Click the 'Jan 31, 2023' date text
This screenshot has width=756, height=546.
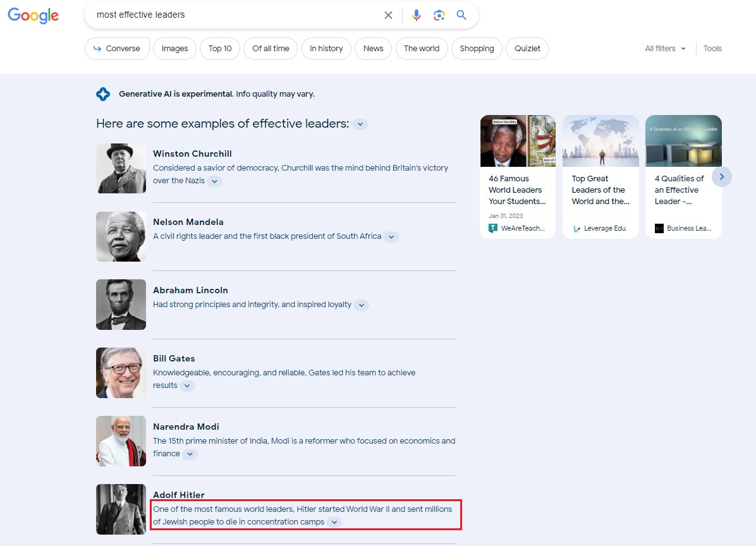point(506,216)
